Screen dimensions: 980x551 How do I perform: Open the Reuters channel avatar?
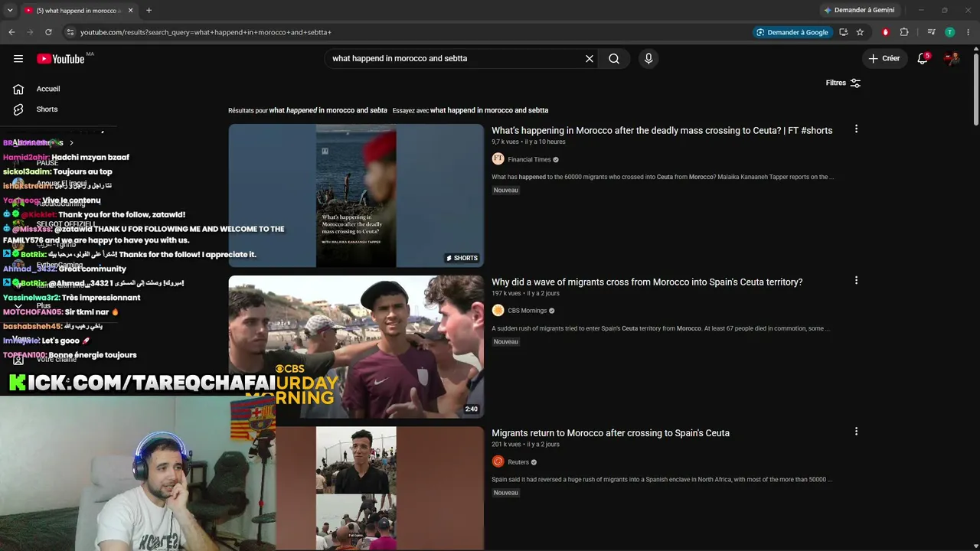(498, 461)
